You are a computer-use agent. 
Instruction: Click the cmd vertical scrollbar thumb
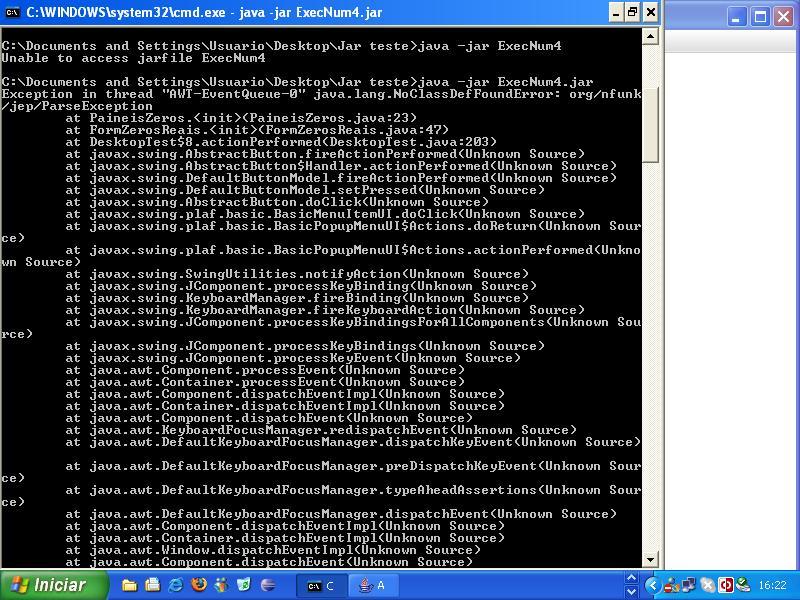click(650, 125)
